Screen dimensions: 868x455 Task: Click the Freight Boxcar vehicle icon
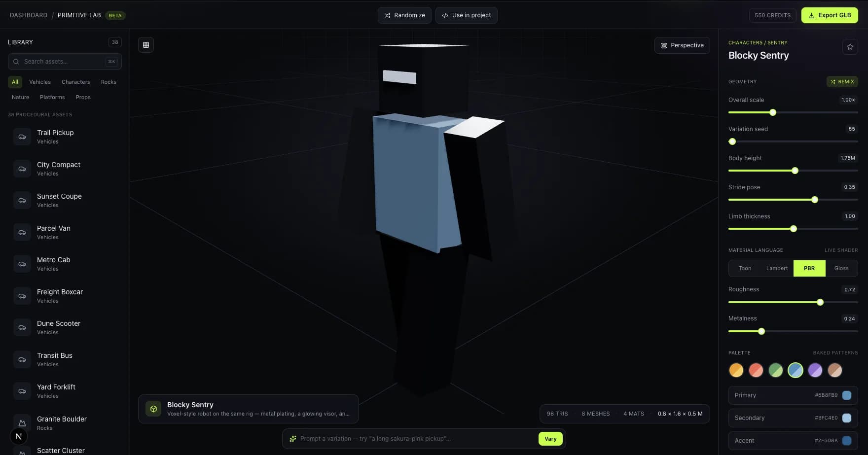(x=22, y=296)
